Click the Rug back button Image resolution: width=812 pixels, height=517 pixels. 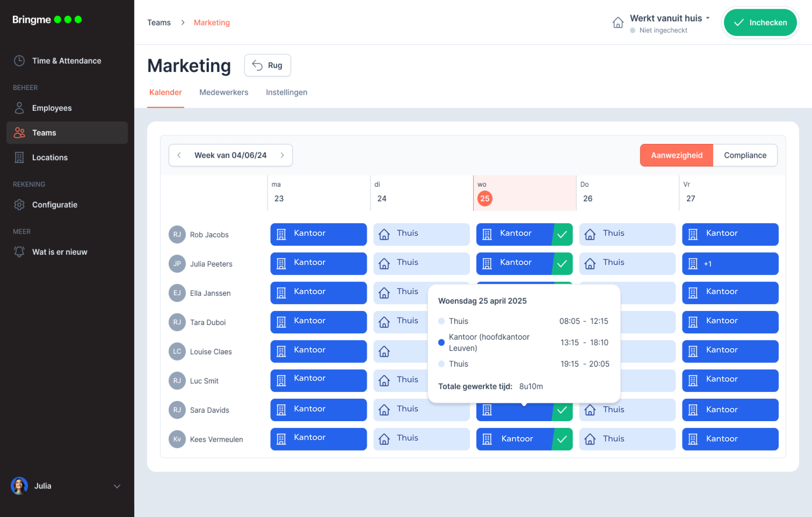(267, 65)
